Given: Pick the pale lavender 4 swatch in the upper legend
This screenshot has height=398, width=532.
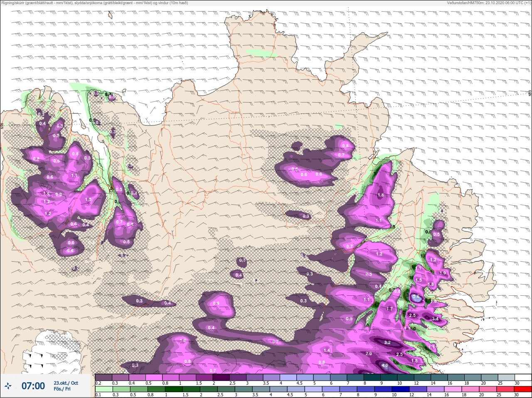Looking at the screenshot, I should tap(288, 377).
